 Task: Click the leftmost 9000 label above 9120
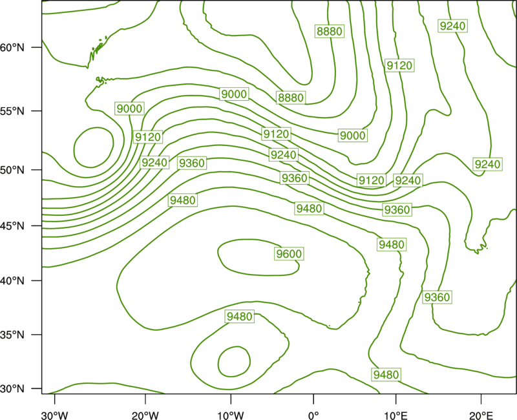click(x=129, y=109)
